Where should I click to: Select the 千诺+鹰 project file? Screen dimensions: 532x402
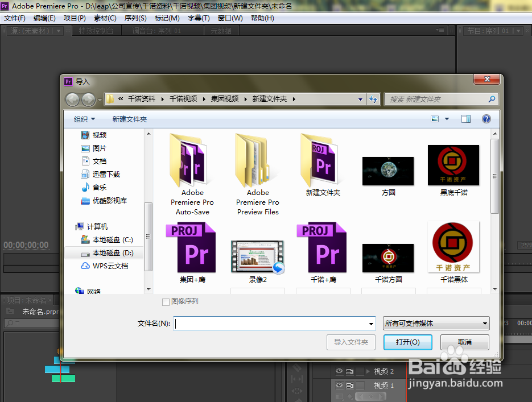323,247
